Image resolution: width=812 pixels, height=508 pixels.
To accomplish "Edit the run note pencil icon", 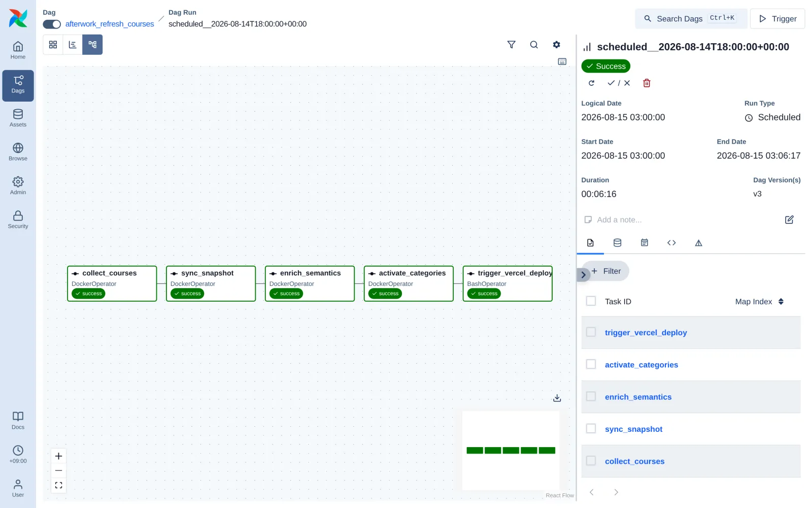I will pos(789,220).
